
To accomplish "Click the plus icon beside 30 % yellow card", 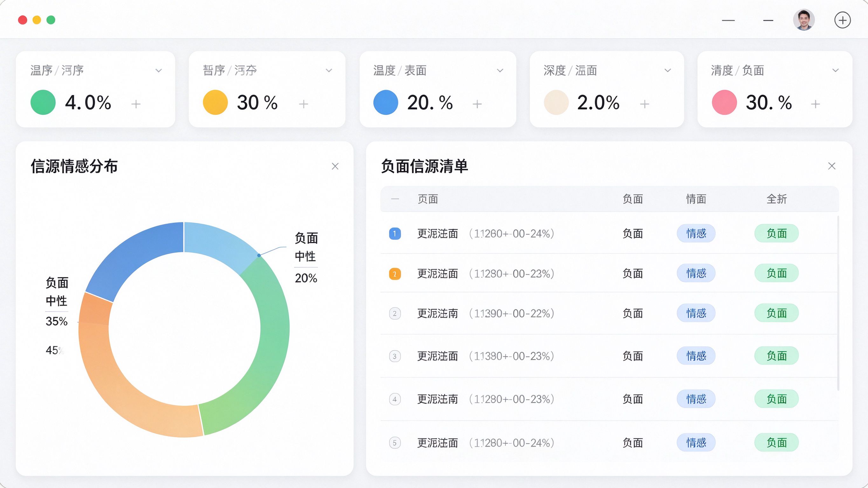I will click(303, 104).
